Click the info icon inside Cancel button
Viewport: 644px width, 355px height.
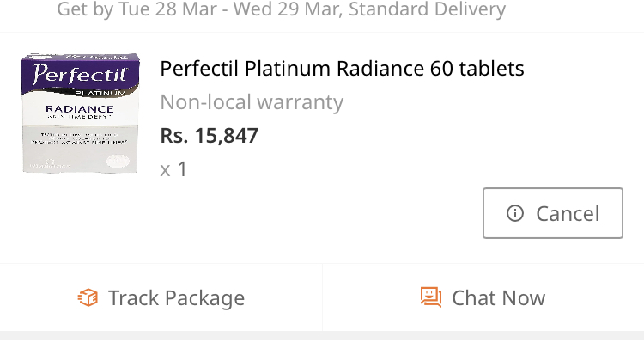click(515, 213)
